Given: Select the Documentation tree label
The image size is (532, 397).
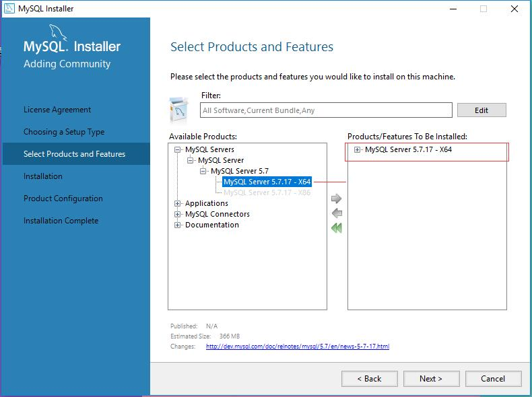Looking at the screenshot, I should [212, 225].
